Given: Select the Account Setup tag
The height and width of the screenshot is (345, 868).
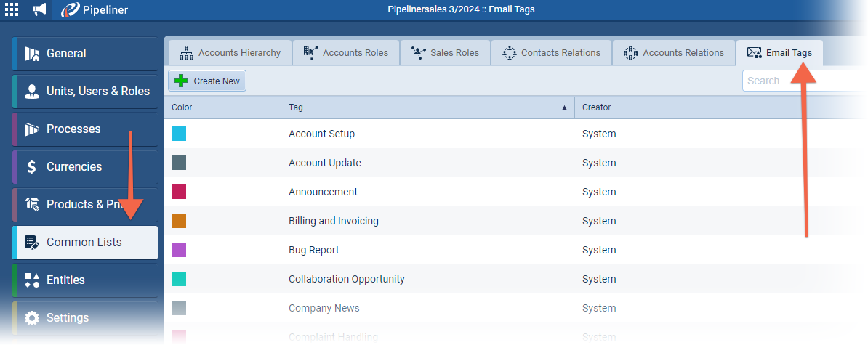Looking at the screenshot, I should click(x=321, y=134).
